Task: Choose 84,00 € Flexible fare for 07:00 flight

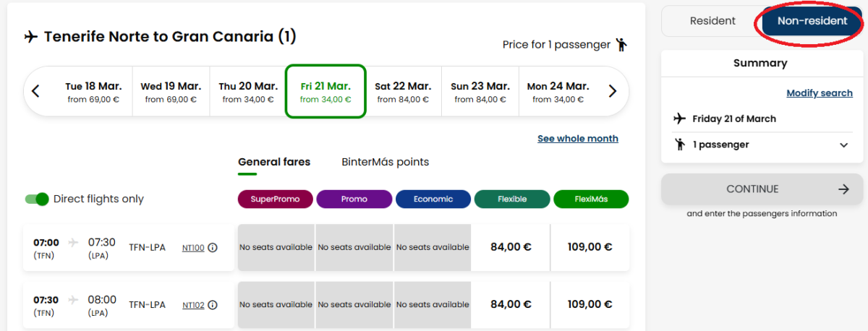Action: coord(511,247)
